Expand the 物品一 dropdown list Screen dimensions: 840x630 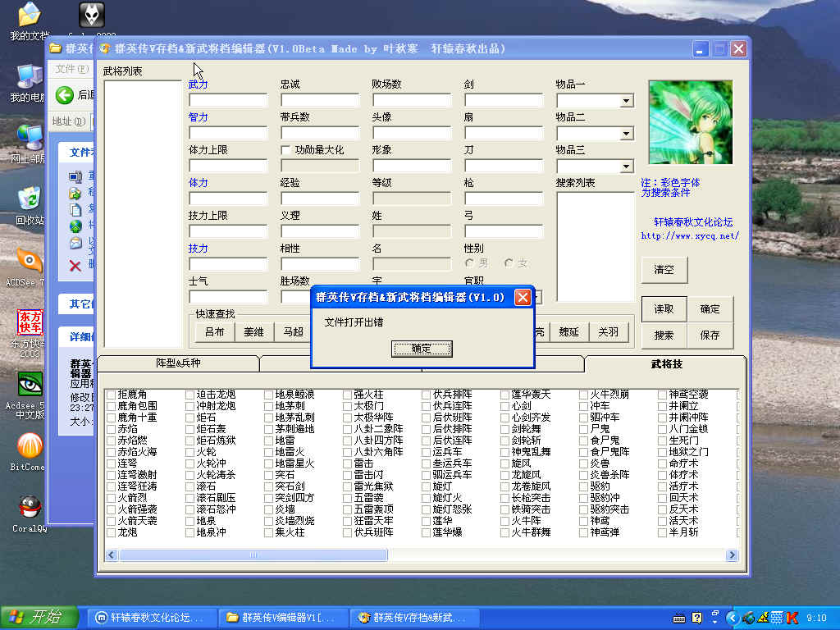point(626,101)
